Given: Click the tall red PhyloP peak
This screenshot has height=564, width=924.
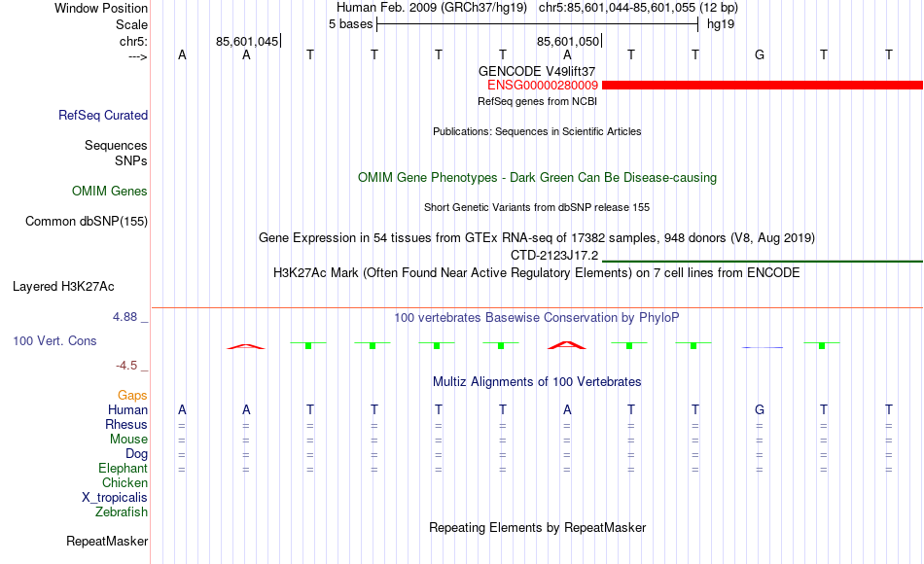Looking at the screenshot, I should (567, 345).
